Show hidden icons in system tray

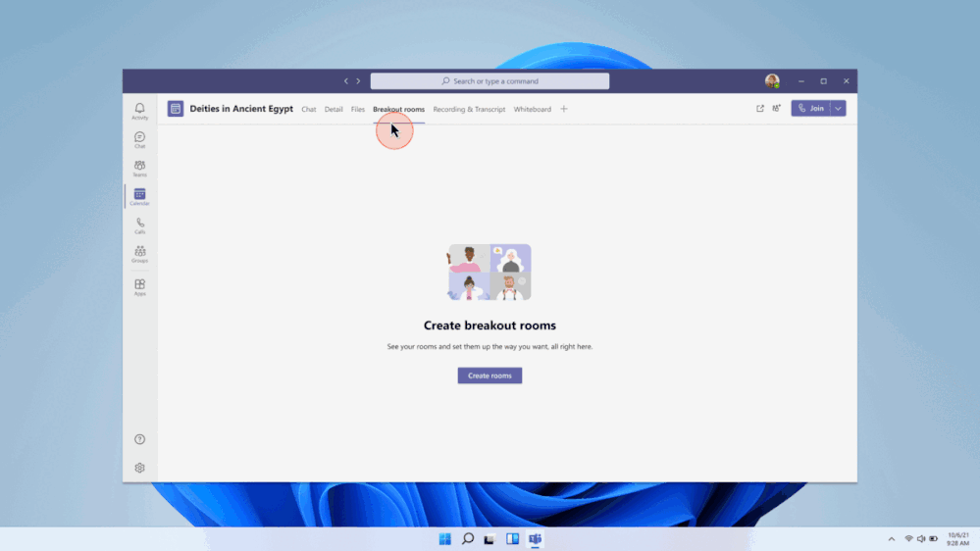pos(891,538)
